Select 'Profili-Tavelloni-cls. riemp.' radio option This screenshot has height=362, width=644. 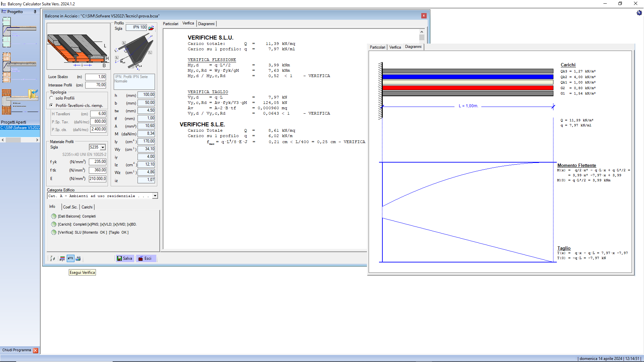coord(51,105)
